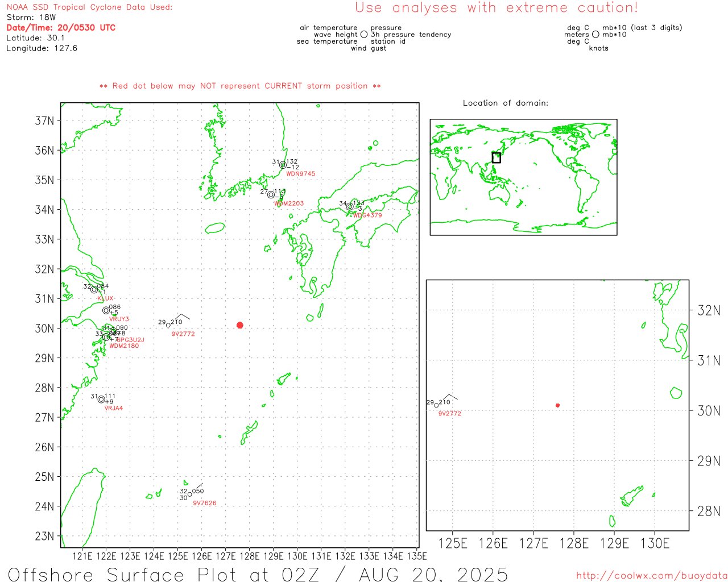Click the 'wind gust' legend label
Viewport: 728px width, 582px height.
coord(369,48)
